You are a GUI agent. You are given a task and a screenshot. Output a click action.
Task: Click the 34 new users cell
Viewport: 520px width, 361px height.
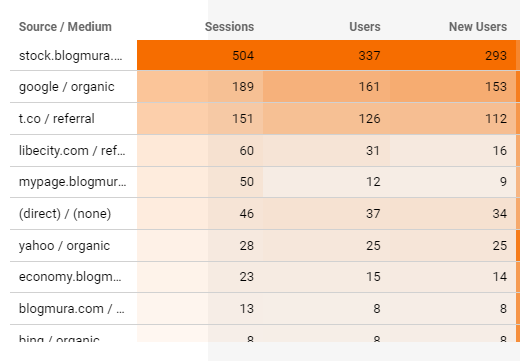453,214
